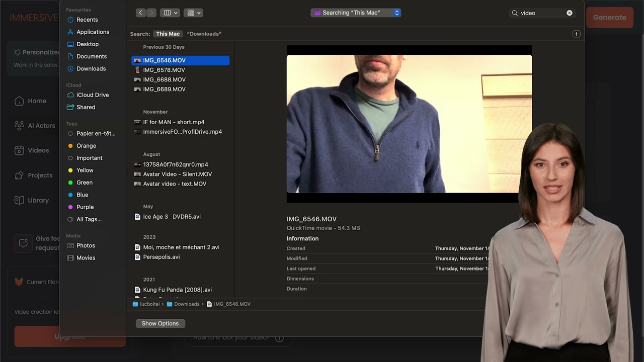This screenshot has height=362, width=644.
Task: Filter by the Orange tag
Action: [82, 146]
